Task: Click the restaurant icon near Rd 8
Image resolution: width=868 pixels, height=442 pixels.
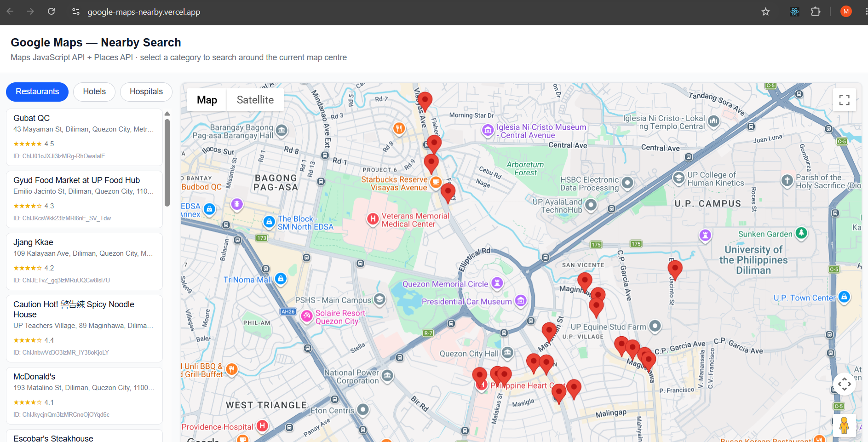Action: (399, 128)
